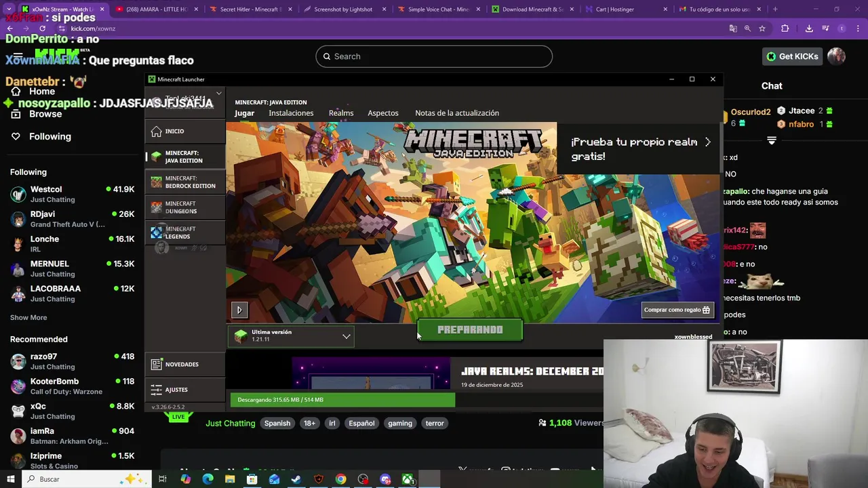Open Novedades section in launcher
Image resolution: width=868 pixels, height=488 pixels.
[x=184, y=365]
